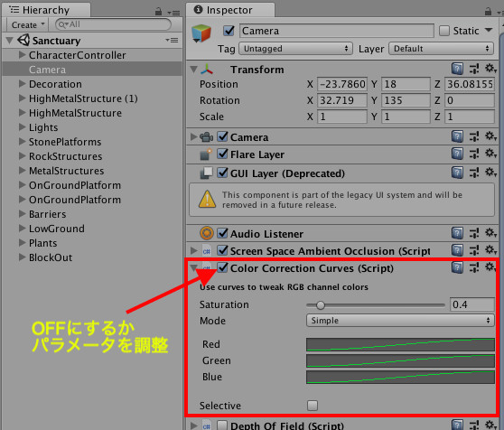The image size is (504, 430).
Task: Switch to the Hierarchy tab
Action: point(46,10)
